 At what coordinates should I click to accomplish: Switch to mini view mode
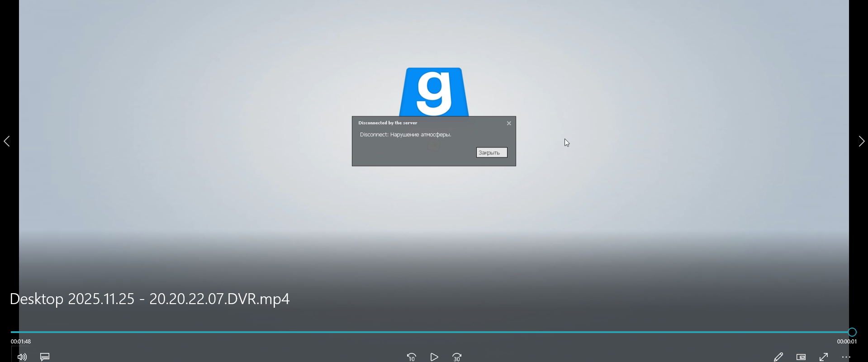(801, 357)
